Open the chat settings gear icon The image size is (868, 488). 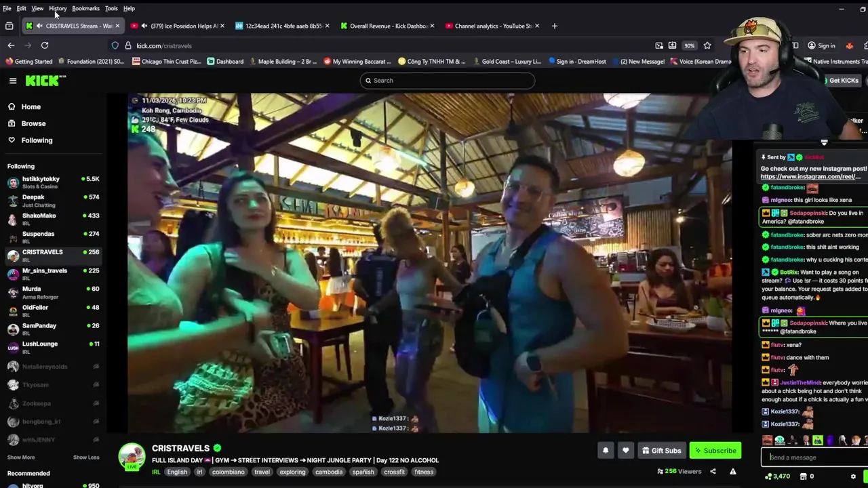[x=853, y=476]
